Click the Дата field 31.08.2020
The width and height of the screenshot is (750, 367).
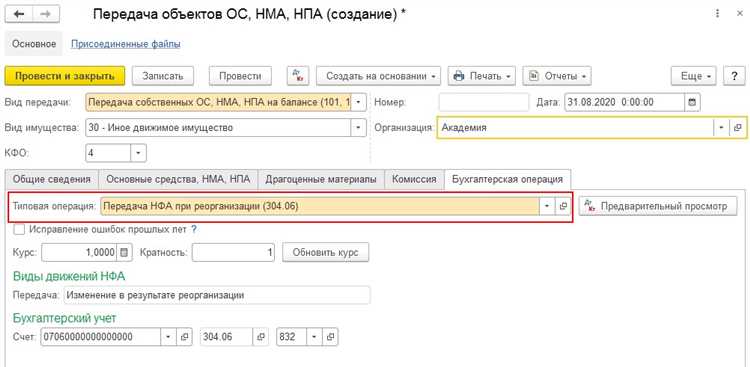coord(624,102)
